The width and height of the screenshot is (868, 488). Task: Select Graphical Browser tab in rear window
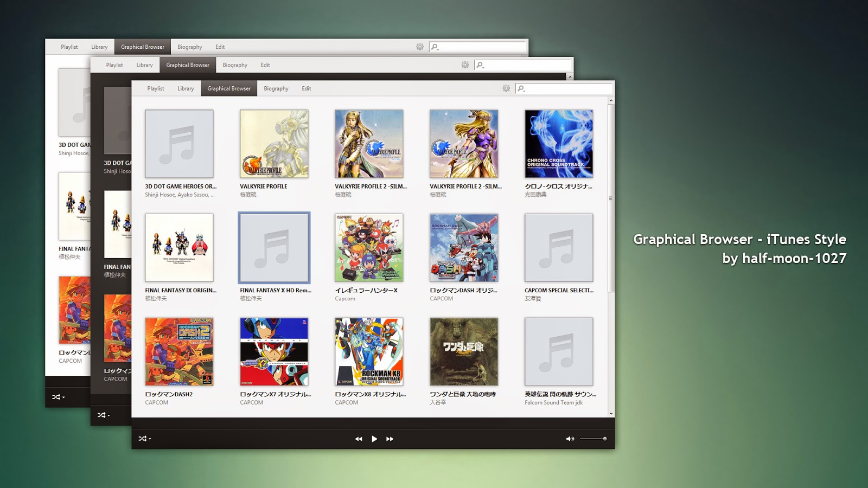(x=143, y=47)
